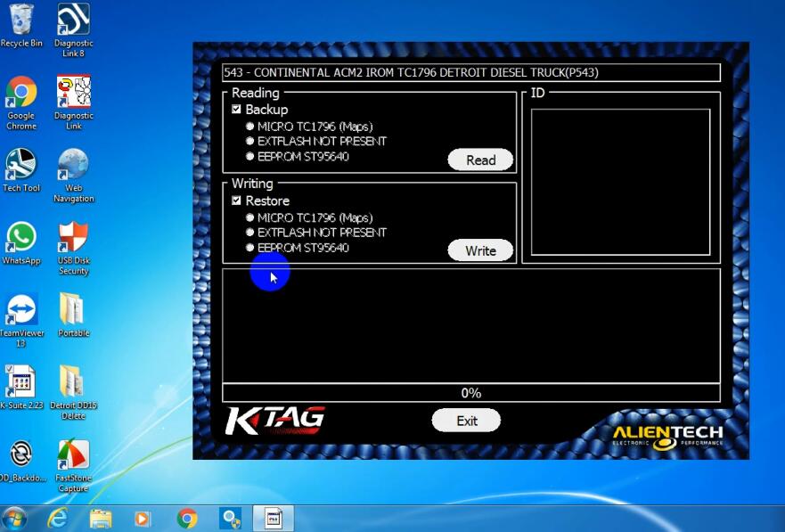785x532 pixels.
Task: Click the Write button
Action: pyautogui.click(x=480, y=250)
